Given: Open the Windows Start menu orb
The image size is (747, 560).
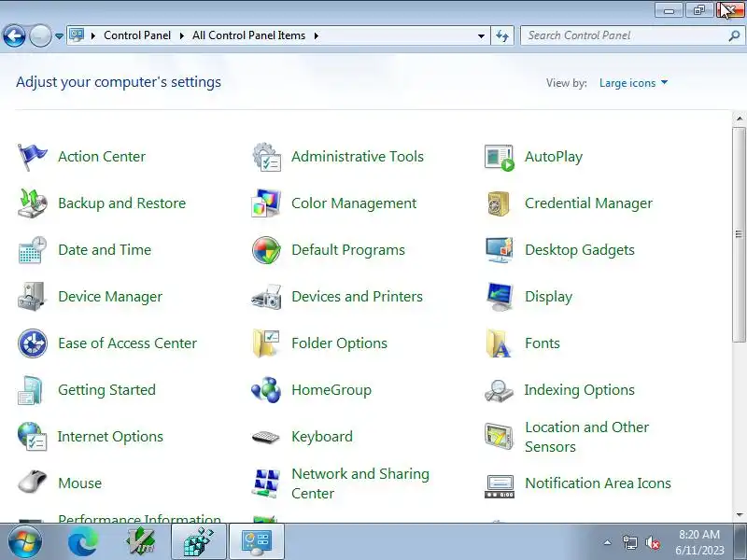Looking at the screenshot, I should pos(25,542).
